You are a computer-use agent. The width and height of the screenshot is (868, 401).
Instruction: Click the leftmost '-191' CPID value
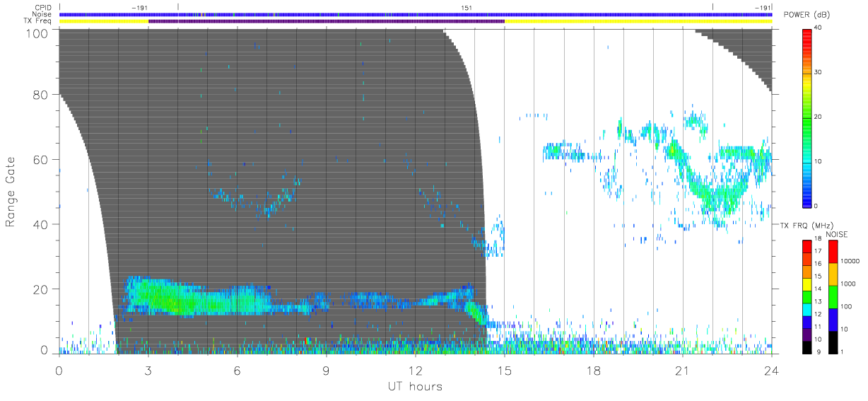(x=140, y=8)
